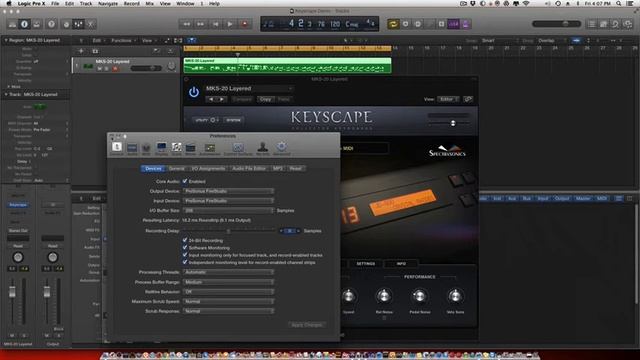The width and height of the screenshot is (640, 360).
Task: Switch to the General audio tab
Action: point(176,169)
